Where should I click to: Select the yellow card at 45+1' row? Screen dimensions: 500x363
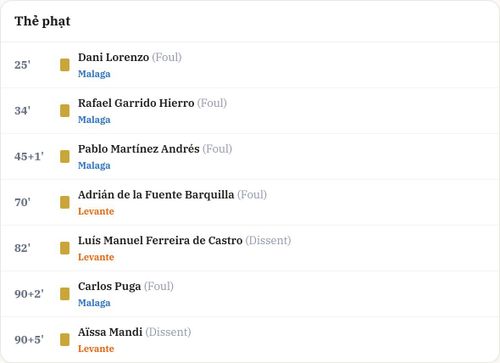(x=65, y=157)
